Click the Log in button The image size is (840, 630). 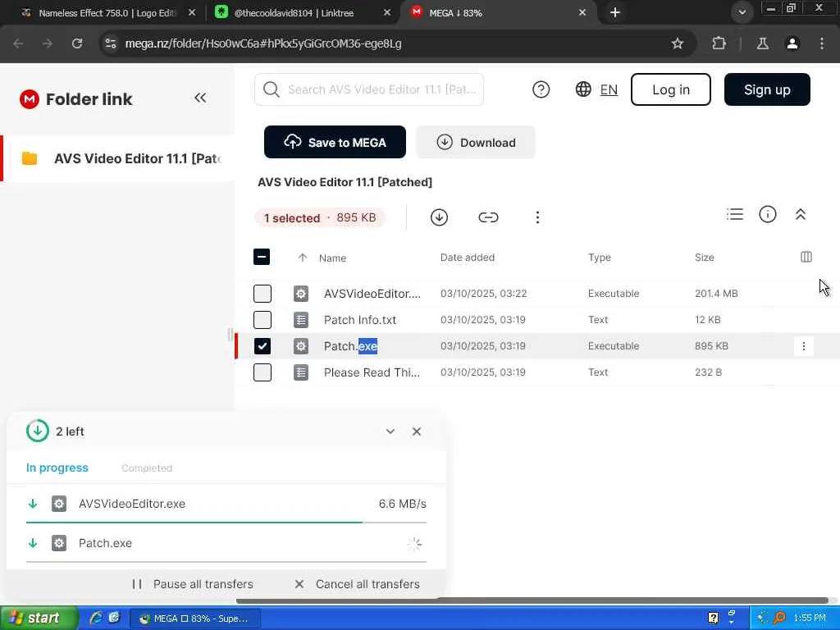pos(671,89)
